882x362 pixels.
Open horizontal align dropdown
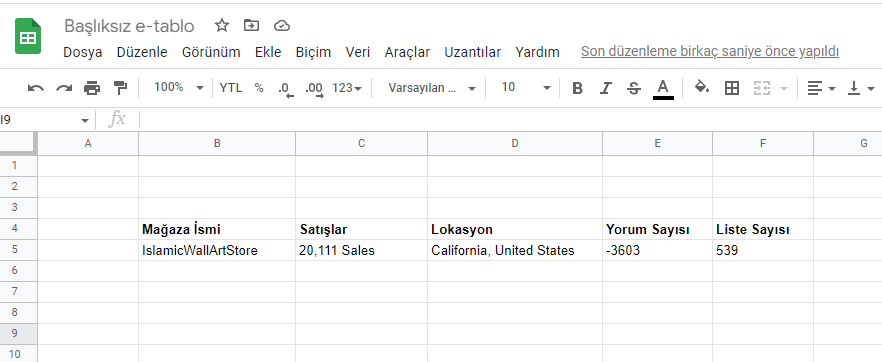821,88
